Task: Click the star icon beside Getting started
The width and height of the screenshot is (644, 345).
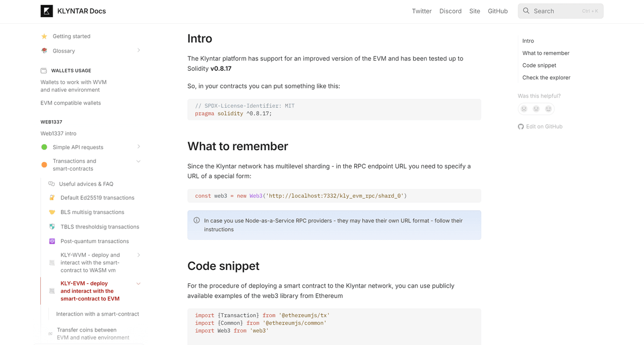Action: tap(44, 36)
